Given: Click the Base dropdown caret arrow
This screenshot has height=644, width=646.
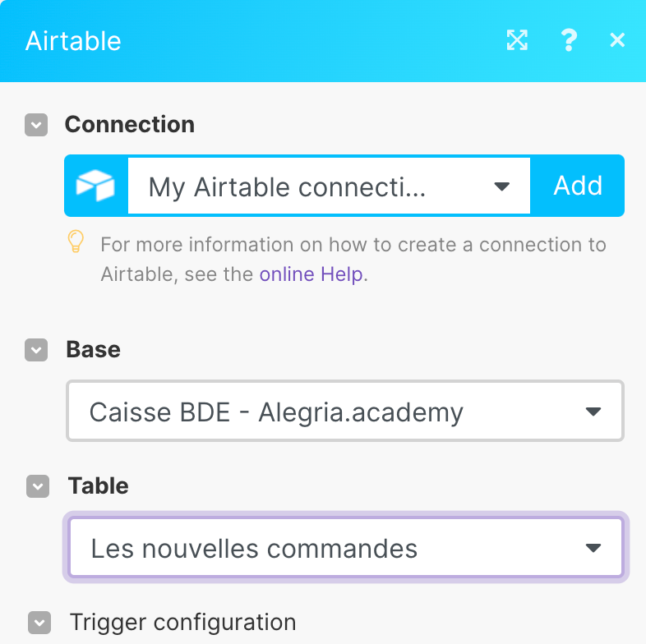Looking at the screenshot, I should [x=593, y=412].
